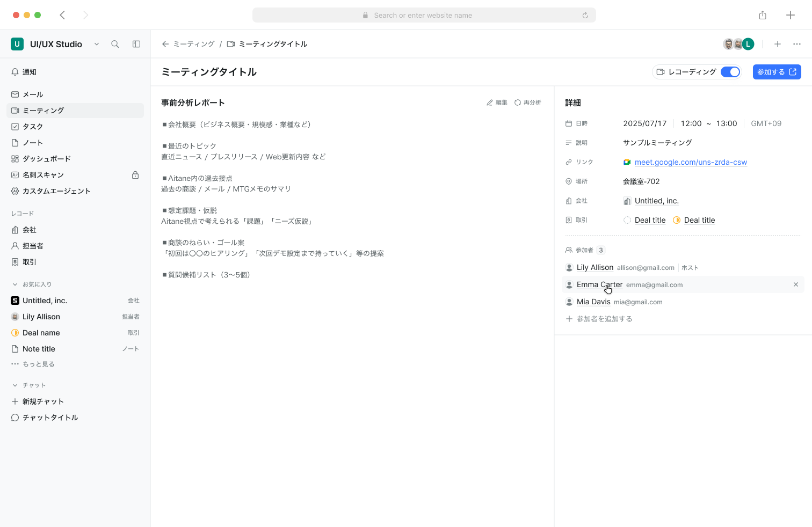The width and height of the screenshot is (812, 527).
Task: Click the ミーティングタイトル breadcrumb
Action: point(267,44)
